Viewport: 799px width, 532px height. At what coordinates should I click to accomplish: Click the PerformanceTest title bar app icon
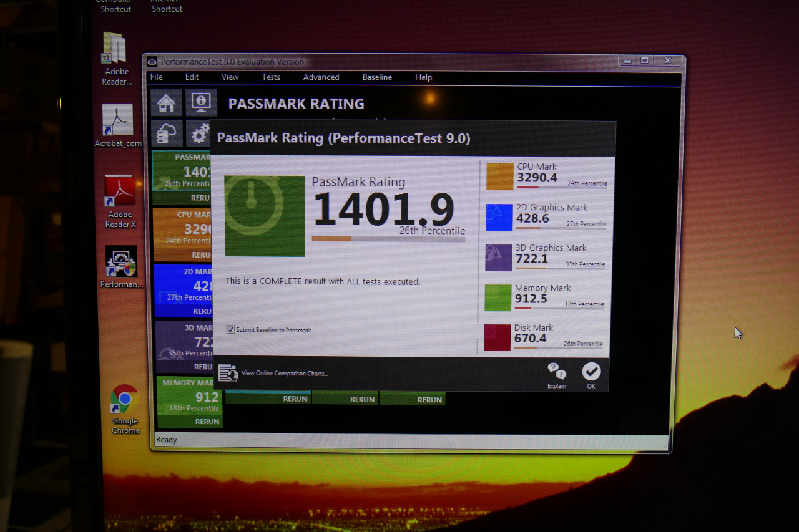click(x=152, y=62)
